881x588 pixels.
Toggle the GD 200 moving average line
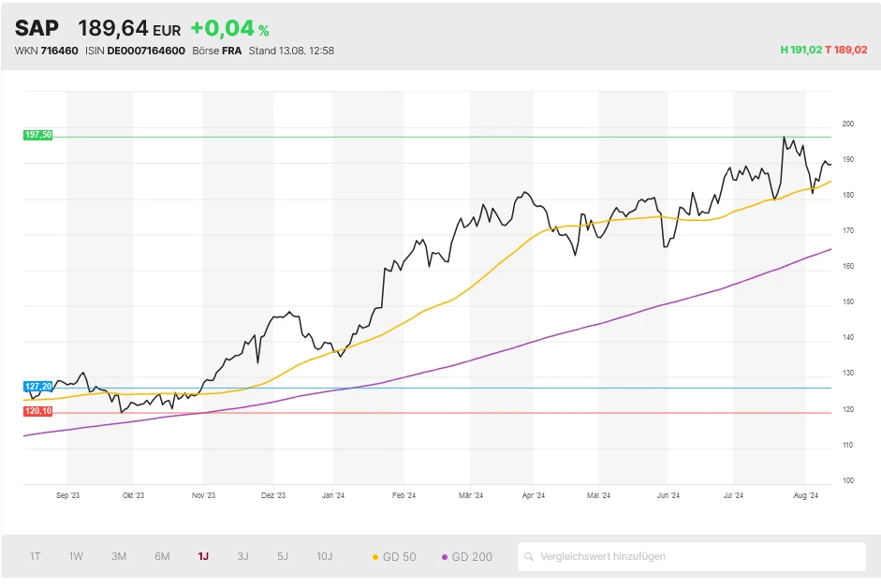pyautogui.click(x=465, y=556)
